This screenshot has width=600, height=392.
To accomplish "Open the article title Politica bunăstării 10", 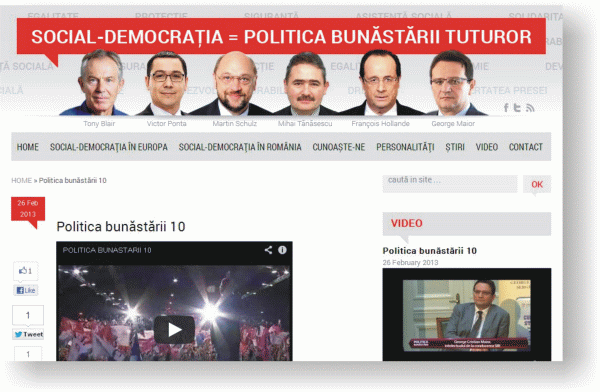I will (121, 227).
